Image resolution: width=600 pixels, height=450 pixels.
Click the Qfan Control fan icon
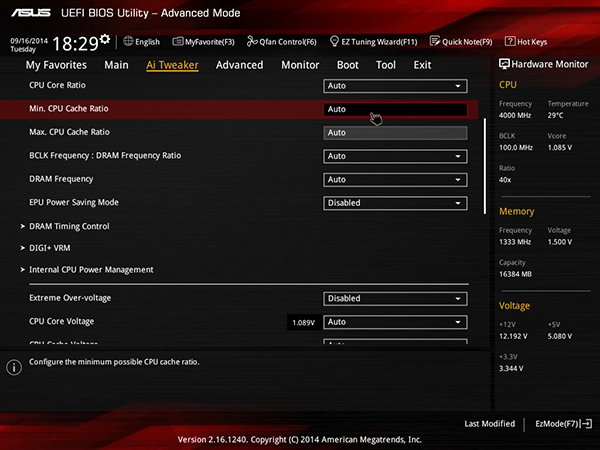[252, 41]
